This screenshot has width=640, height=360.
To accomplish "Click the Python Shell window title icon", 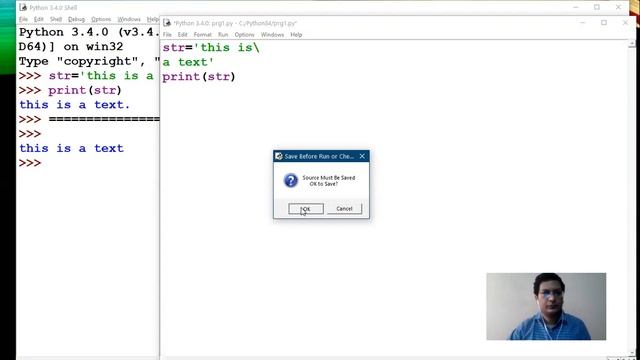I will (x=23, y=7).
